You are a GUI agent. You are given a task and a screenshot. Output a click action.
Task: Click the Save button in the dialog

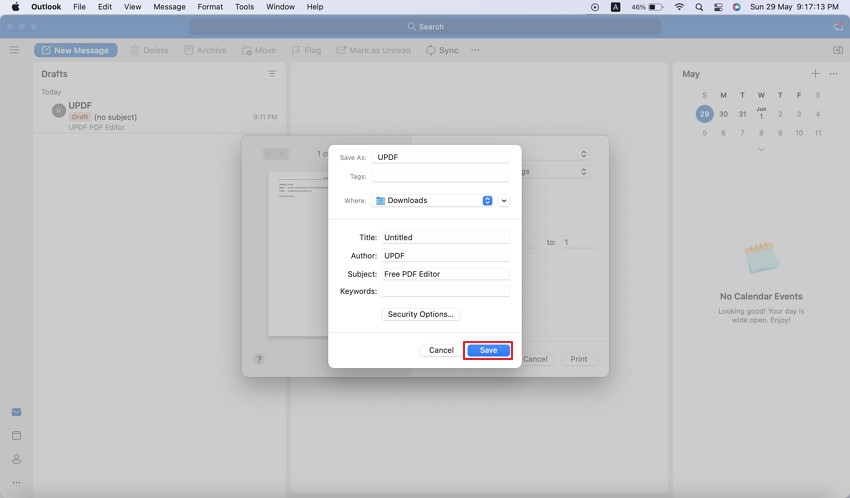coord(488,350)
